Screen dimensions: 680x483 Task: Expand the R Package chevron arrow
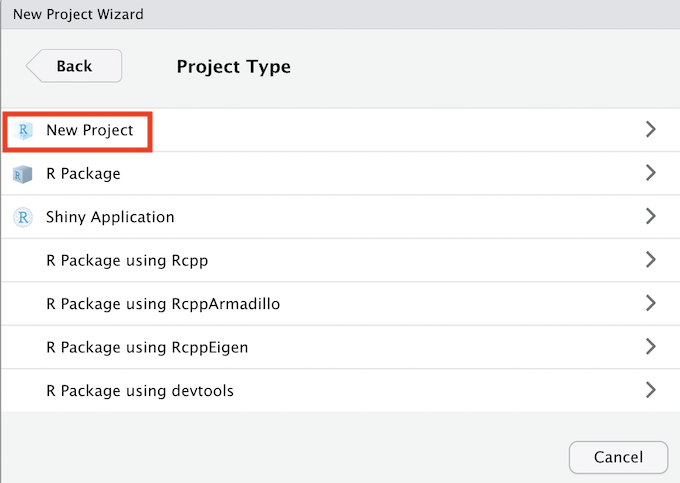(650, 173)
